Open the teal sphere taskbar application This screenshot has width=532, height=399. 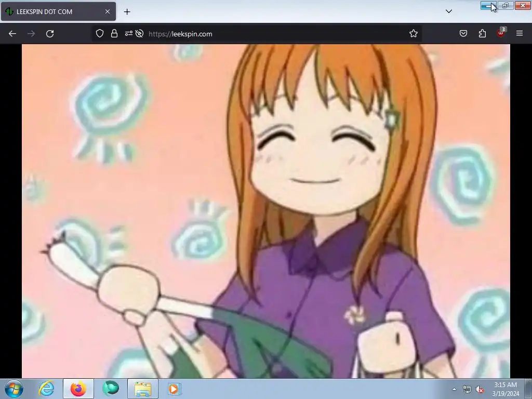pyautogui.click(x=111, y=389)
